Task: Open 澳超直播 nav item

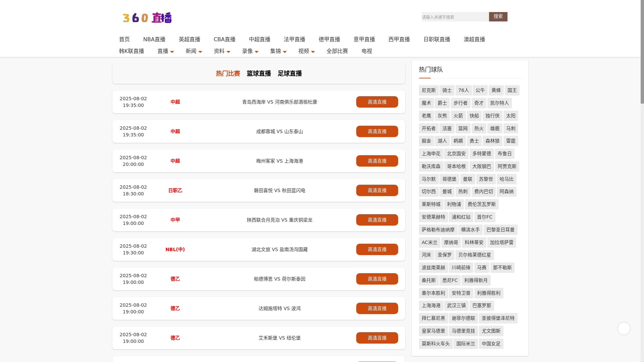Action: [x=474, y=39]
